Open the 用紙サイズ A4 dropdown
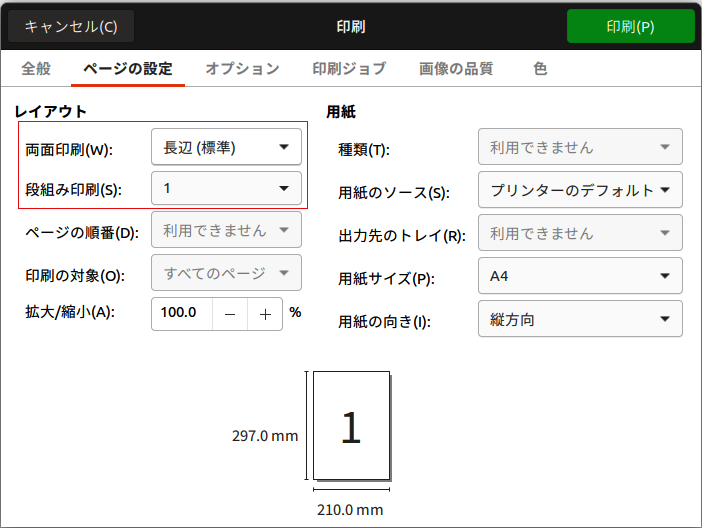 (580, 276)
